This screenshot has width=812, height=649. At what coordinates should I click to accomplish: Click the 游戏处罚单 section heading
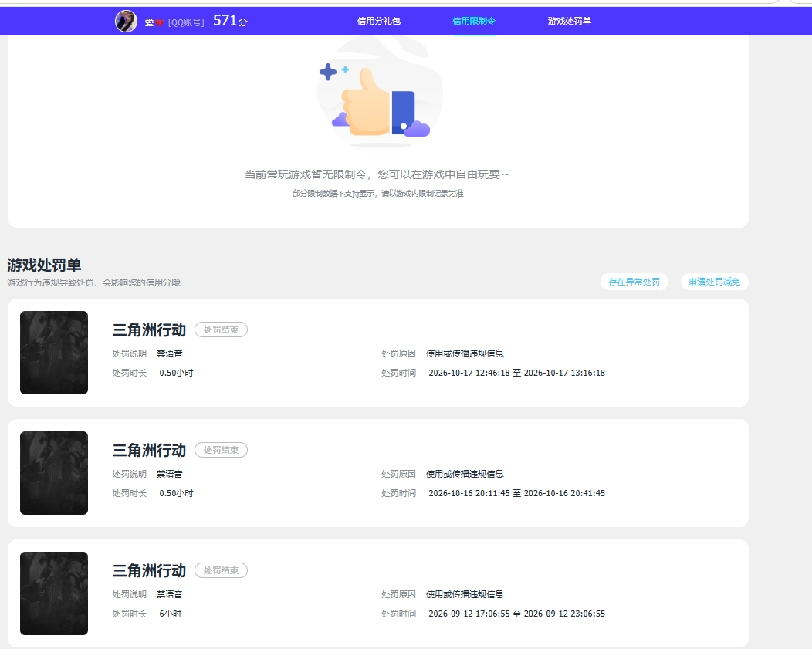tap(44, 265)
